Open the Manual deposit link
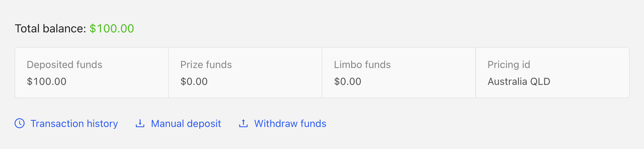 (186, 123)
